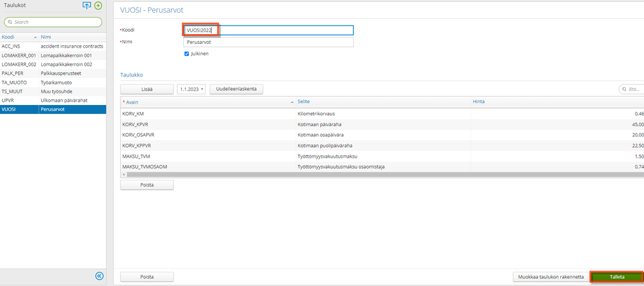644x286 pixels.
Task: Collapse the Taulukot side panel
Action: coord(99,276)
